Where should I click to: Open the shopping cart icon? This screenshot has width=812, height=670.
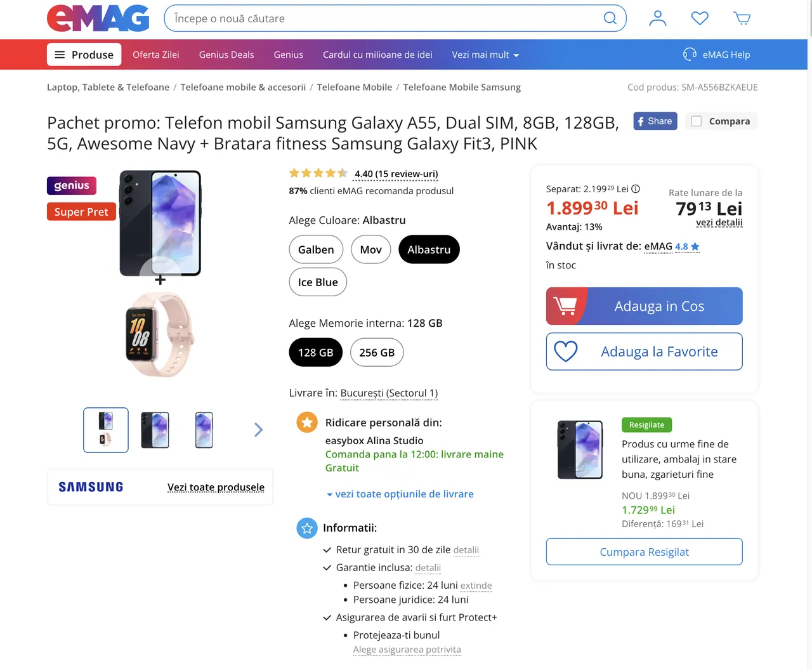point(742,18)
